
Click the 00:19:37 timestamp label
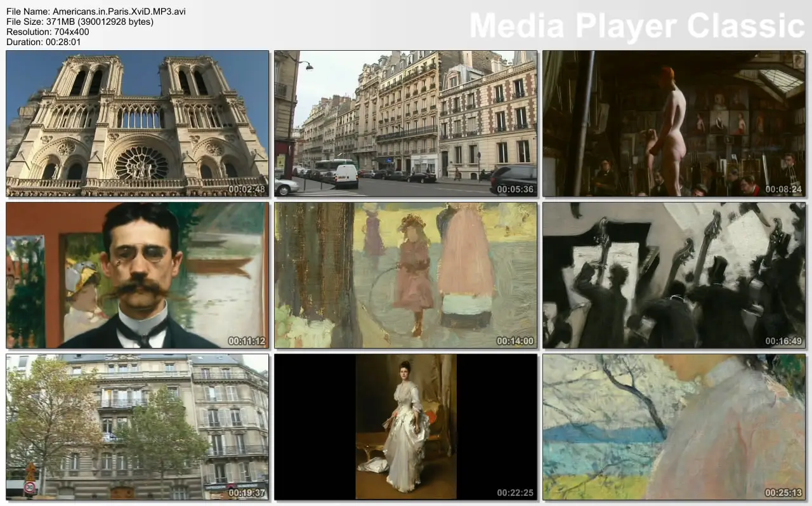tap(247, 493)
